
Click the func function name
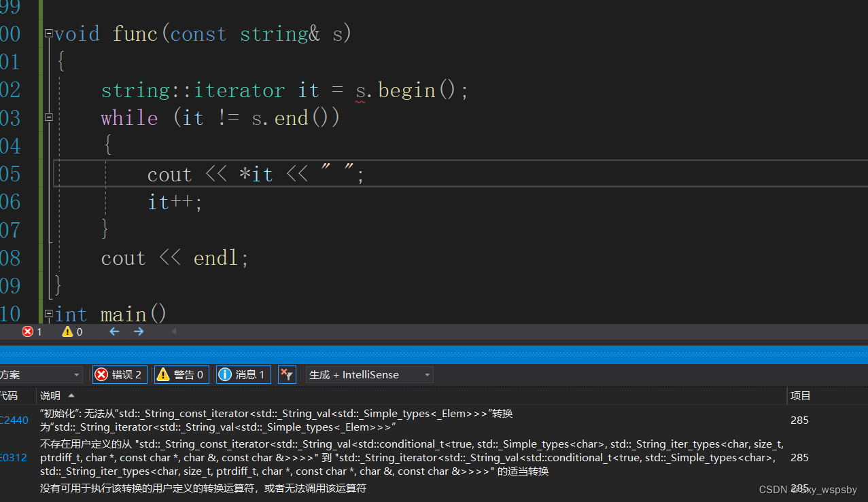(135, 34)
